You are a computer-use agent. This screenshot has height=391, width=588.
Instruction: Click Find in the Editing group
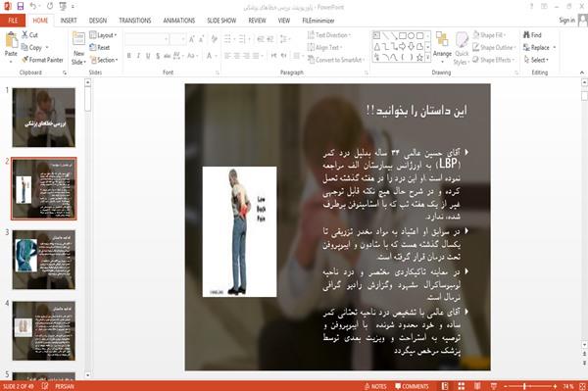[532, 35]
